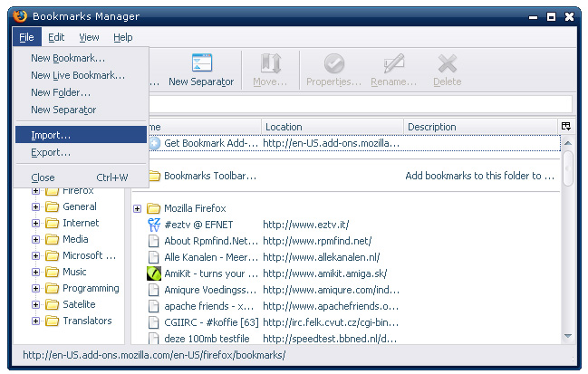This screenshot has width=588, height=374.
Task: Click the Firefox logo in title bar
Action: tap(20, 16)
